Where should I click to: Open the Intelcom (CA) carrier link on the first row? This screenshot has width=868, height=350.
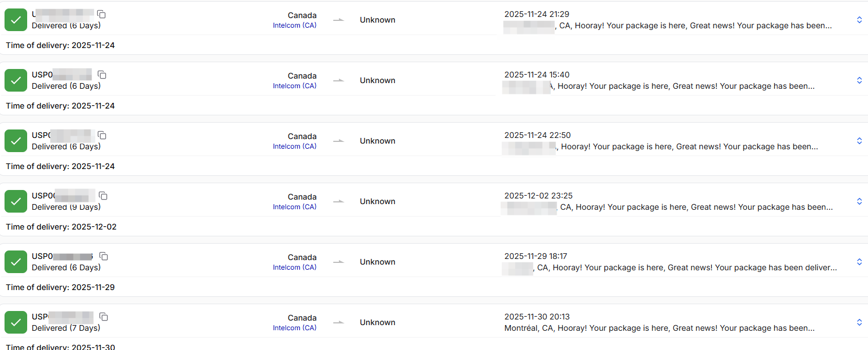point(295,25)
